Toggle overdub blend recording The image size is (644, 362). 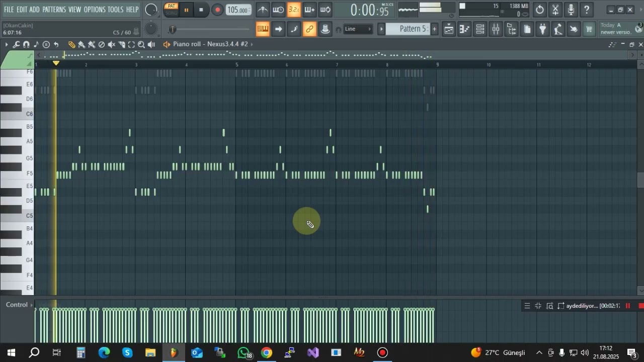click(310, 10)
